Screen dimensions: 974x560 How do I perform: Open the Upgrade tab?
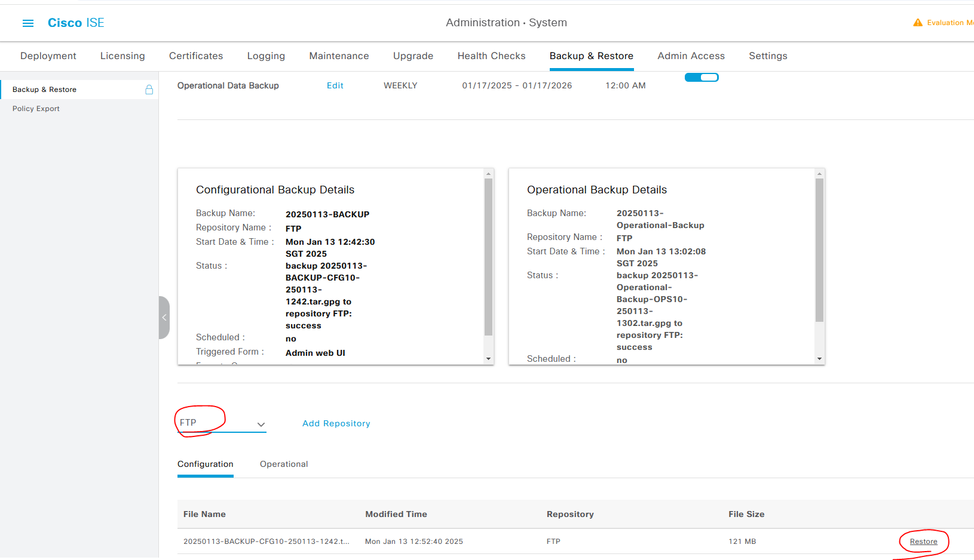413,56
